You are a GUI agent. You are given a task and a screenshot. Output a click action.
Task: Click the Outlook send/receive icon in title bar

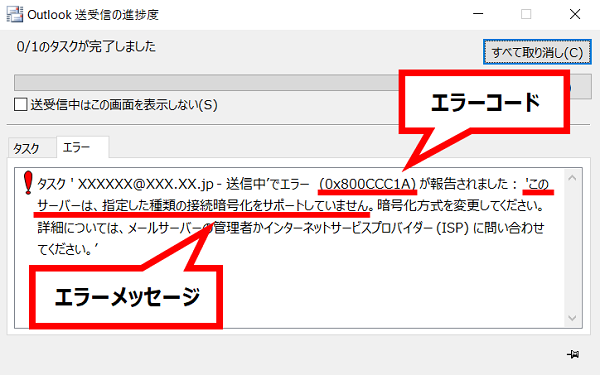(15, 15)
